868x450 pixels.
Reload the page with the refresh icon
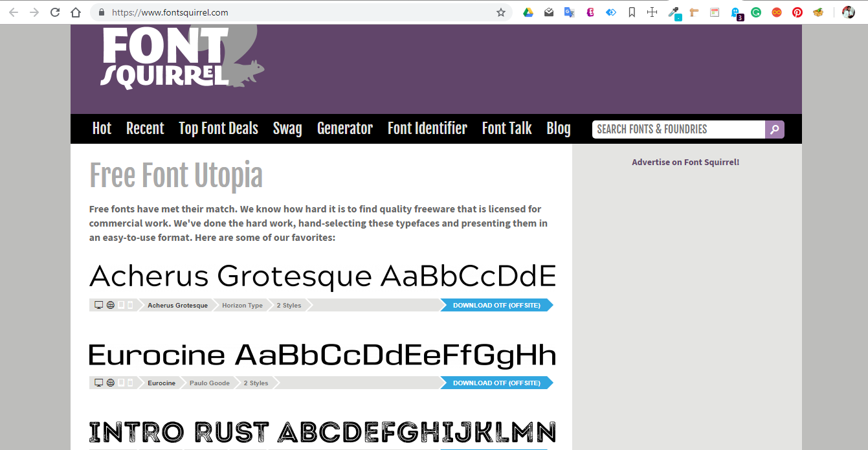pyautogui.click(x=55, y=12)
